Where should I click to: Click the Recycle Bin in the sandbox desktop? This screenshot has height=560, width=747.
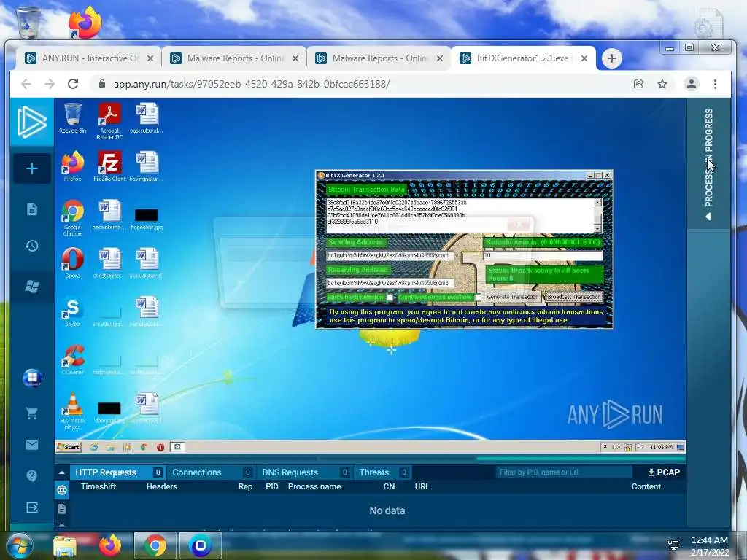[72, 118]
